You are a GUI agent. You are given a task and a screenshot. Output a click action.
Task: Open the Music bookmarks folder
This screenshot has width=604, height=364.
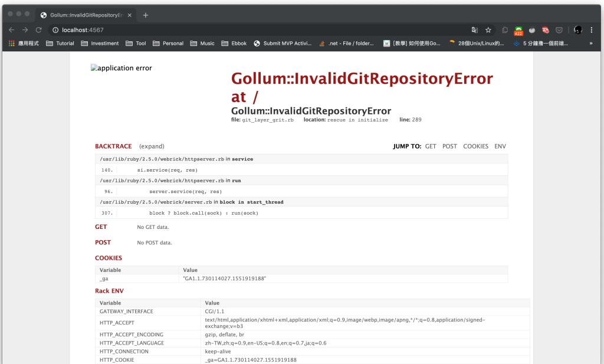tap(202, 44)
